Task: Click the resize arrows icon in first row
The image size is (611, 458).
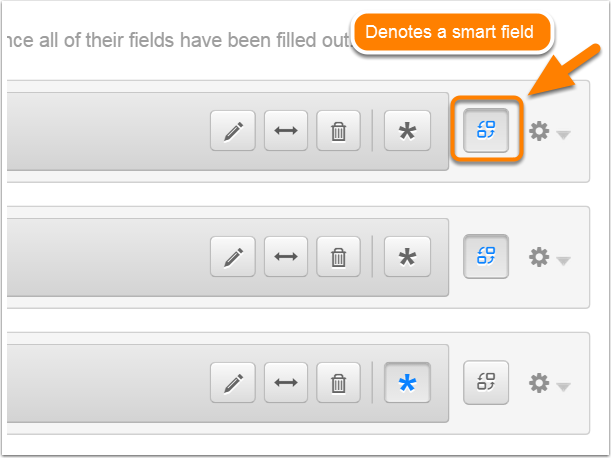Action: pos(286,131)
